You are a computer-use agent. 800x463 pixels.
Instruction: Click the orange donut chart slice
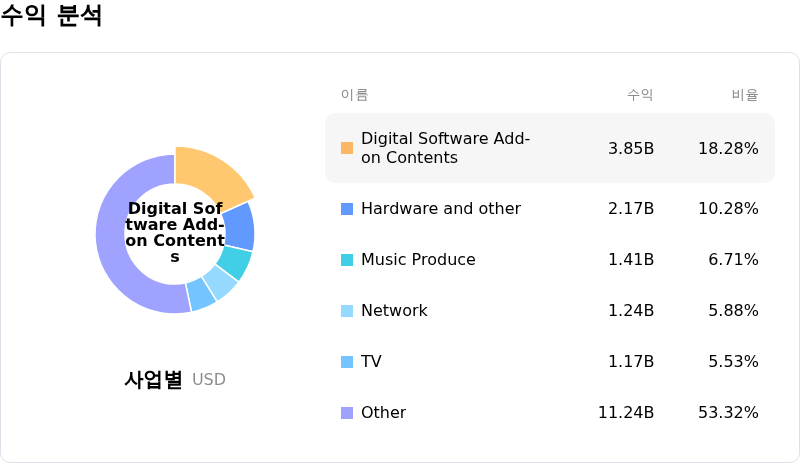coord(214,174)
